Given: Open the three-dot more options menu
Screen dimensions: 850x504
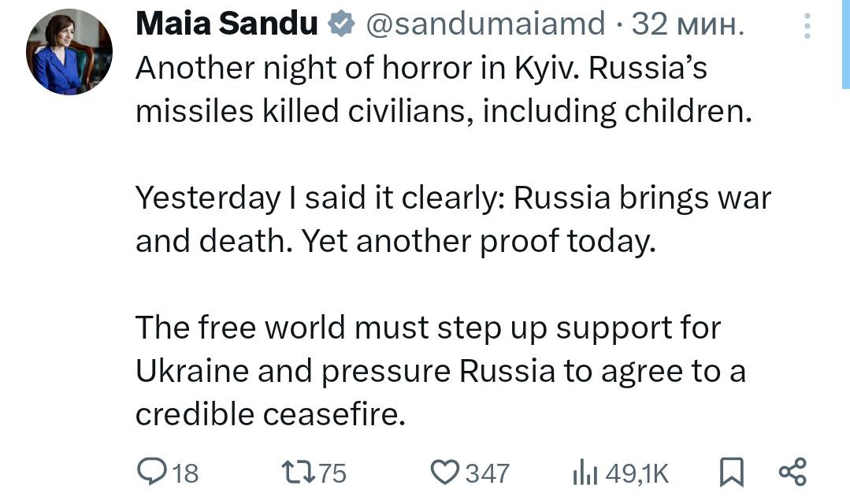Looking at the screenshot, I should point(807,25).
